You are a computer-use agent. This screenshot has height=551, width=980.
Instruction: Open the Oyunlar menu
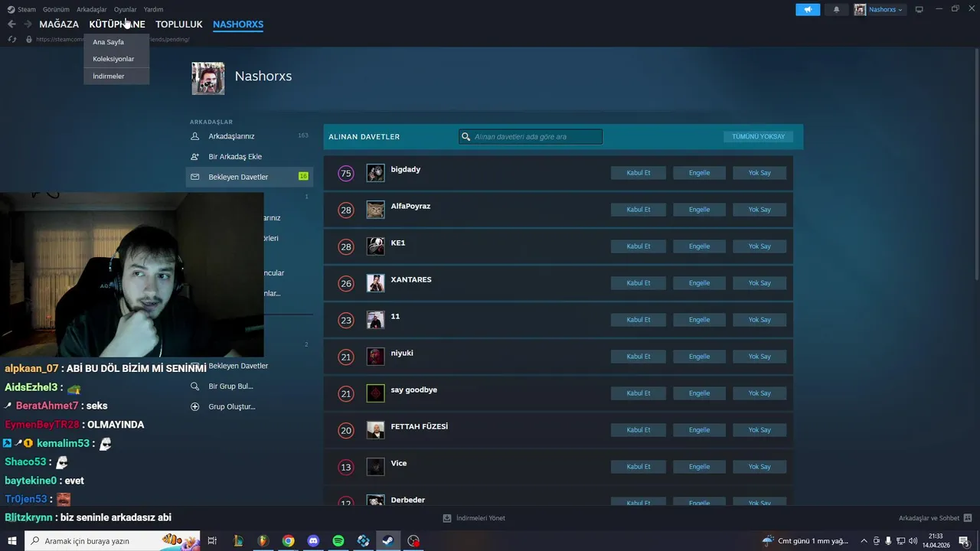[125, 9]
